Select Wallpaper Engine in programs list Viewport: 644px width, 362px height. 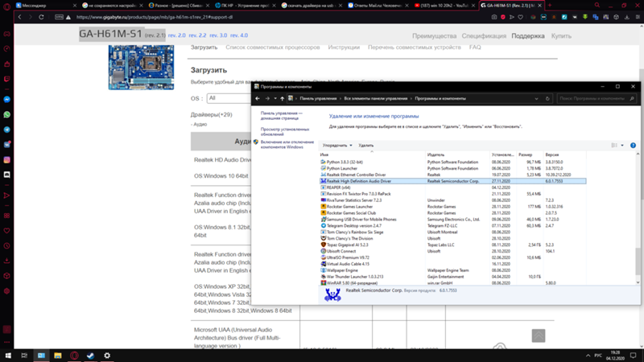click(452, 270)
